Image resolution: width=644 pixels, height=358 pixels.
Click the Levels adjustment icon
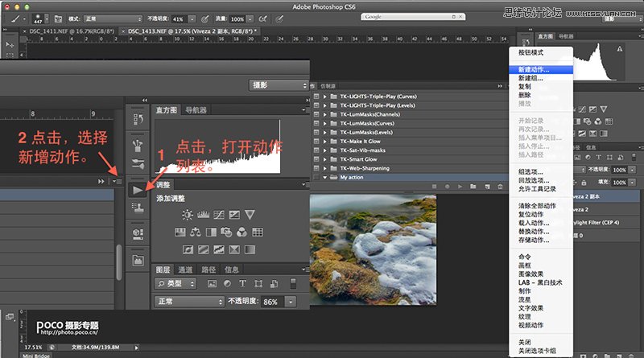204,215
